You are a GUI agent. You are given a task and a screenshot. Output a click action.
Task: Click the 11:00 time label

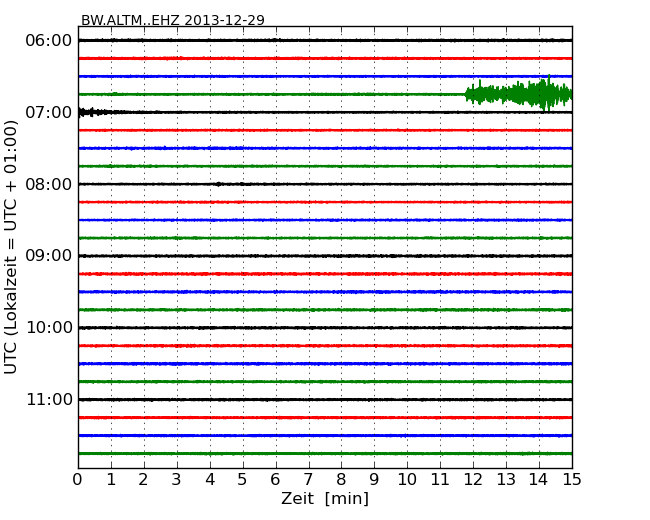[49, 399]
